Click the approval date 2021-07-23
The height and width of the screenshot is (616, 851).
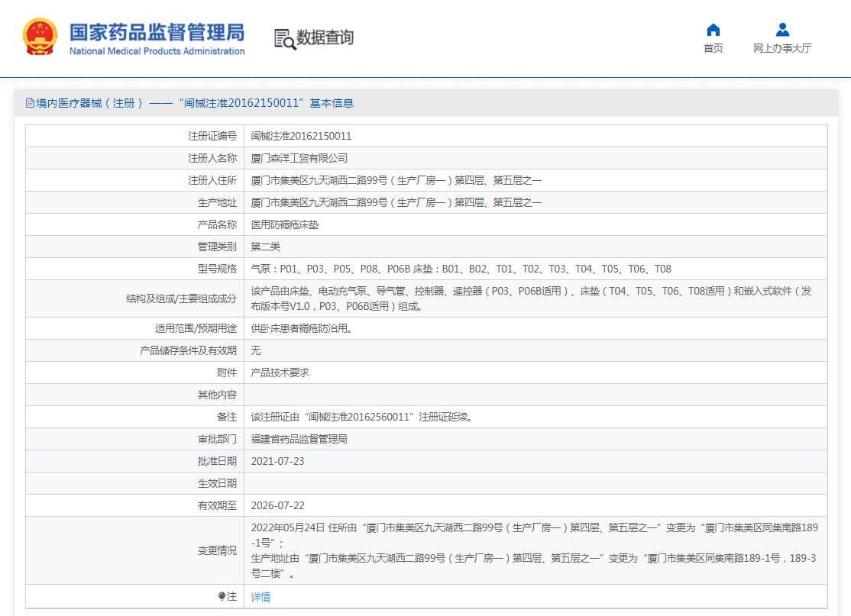[x=277, y=461]
